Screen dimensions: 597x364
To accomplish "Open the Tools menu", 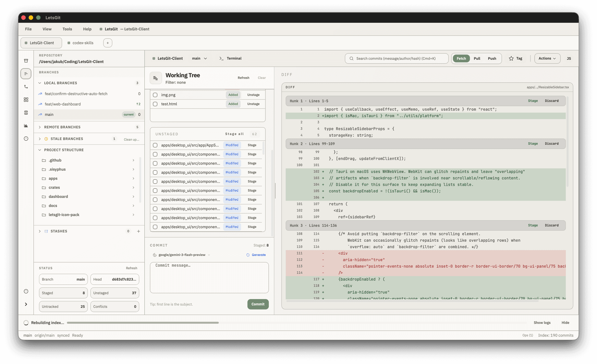I will [67, 29].
